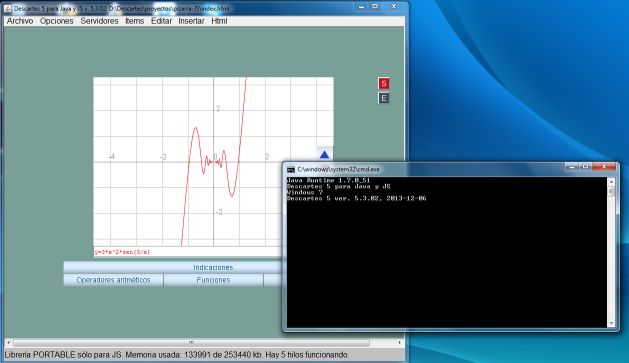Screen dimensions: 629x363
Task: Open the Editar menu
Action: 161,21
